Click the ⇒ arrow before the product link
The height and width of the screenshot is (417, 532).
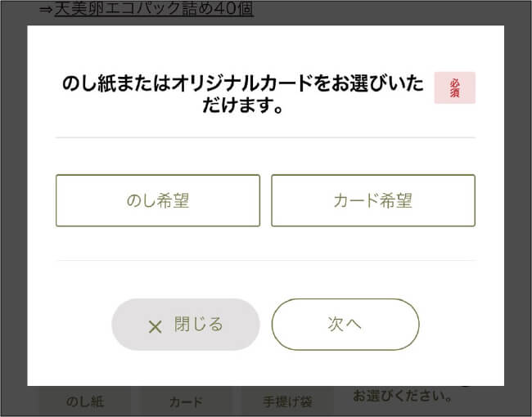pyautogui.click(x=46, y=10)
